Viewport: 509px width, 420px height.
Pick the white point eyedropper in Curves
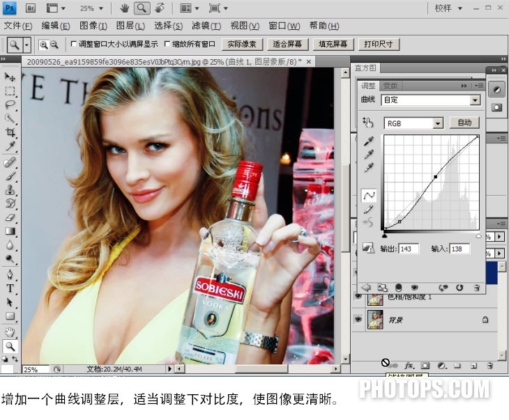click(x=368, y=168)
